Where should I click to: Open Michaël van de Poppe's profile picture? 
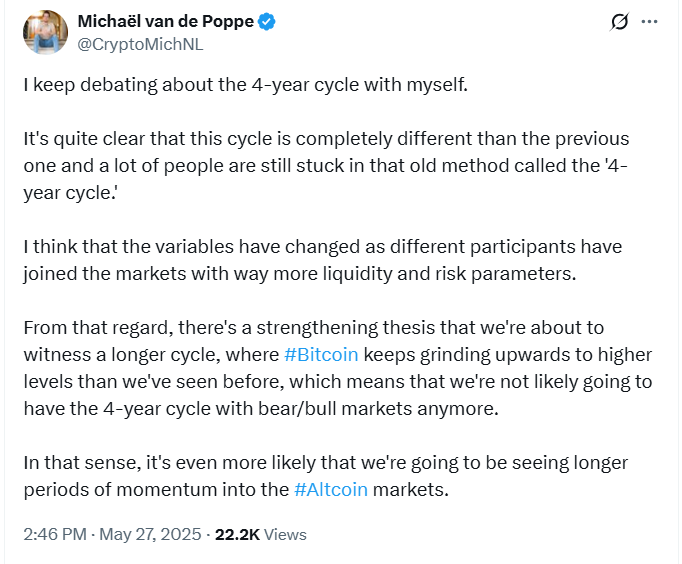pos(45,32)
